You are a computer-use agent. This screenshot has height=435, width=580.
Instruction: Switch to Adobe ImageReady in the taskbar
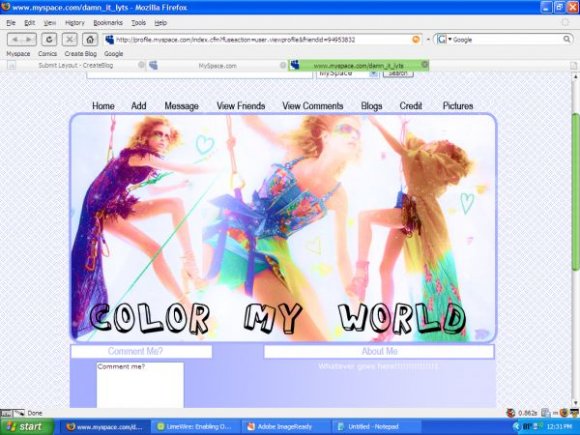coord(286,427)
